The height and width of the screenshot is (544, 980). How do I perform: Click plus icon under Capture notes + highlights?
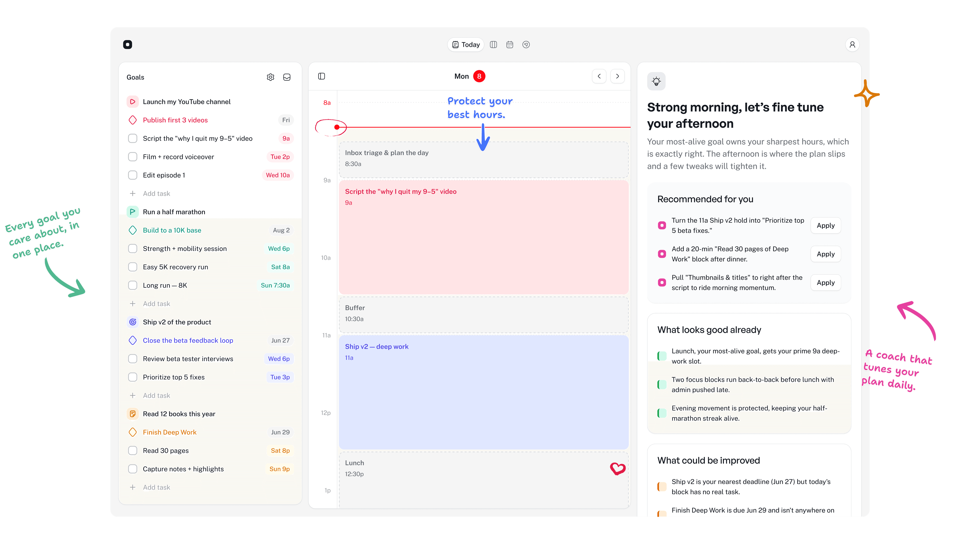[132, 487]
